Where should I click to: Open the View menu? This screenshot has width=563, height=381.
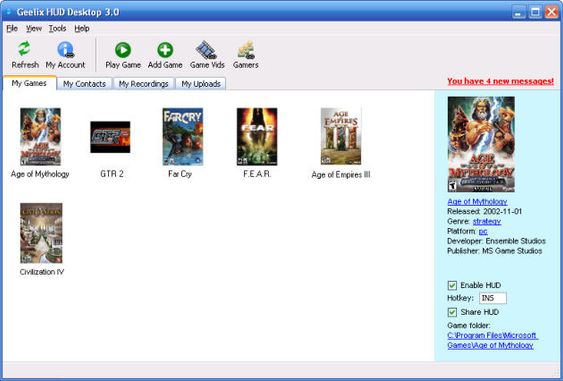pos(34,28)
